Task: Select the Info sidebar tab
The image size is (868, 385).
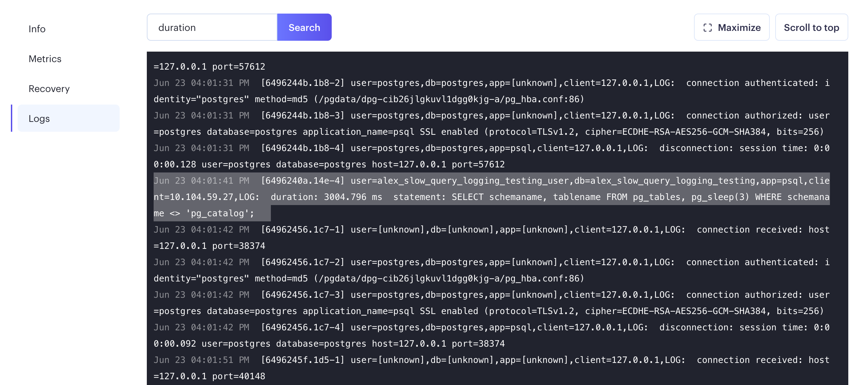Action: pyautogui.click(x=37, y=27)
